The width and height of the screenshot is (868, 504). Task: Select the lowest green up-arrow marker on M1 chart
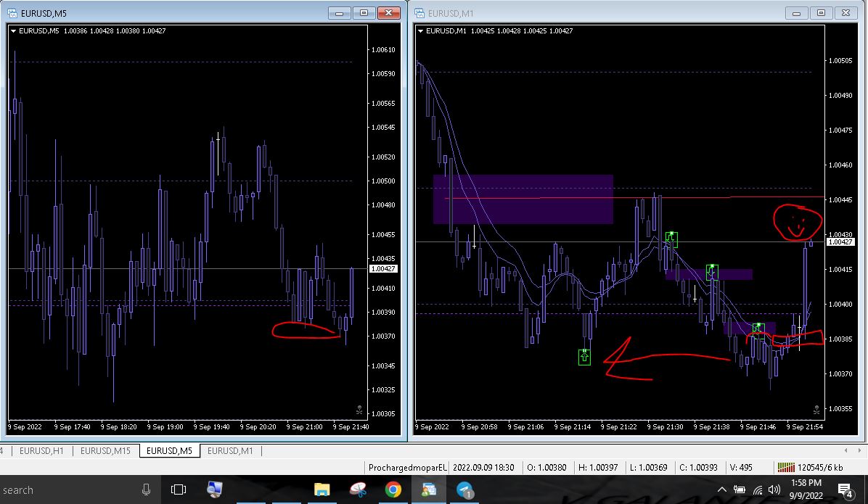point(584,358)
